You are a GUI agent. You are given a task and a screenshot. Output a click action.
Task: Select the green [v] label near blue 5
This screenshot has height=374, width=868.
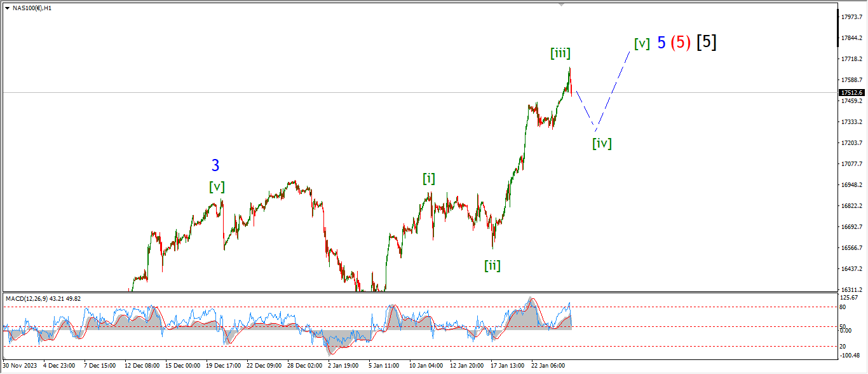coord(642,43)
